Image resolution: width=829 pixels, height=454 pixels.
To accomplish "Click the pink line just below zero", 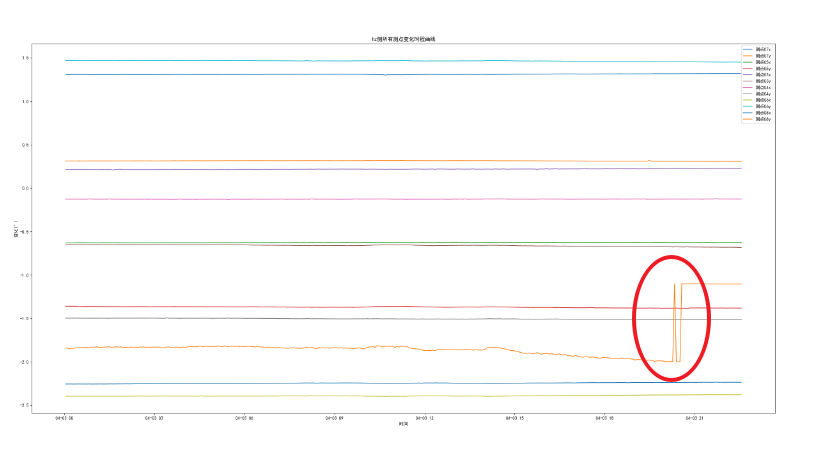I will pyautogui.click(x=300, y=199).
